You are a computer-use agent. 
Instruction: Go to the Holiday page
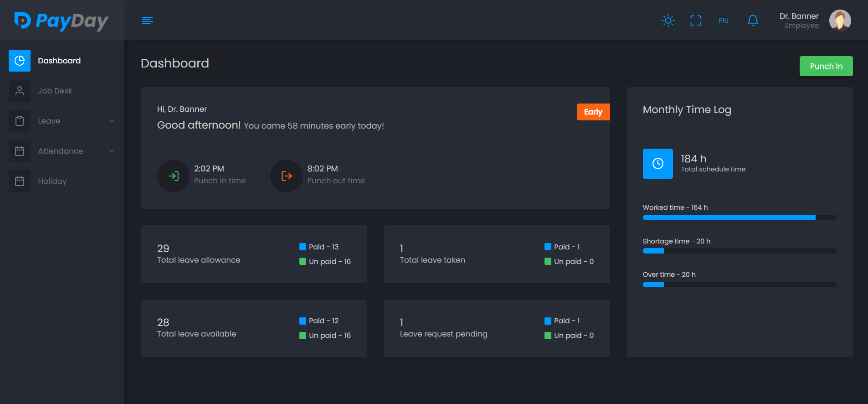tap(52, 181)
